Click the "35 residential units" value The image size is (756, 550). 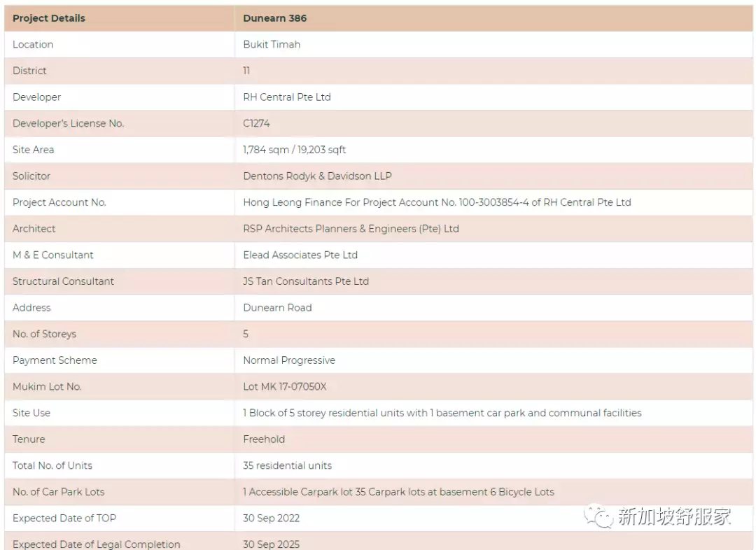click(x=287, y=465)
